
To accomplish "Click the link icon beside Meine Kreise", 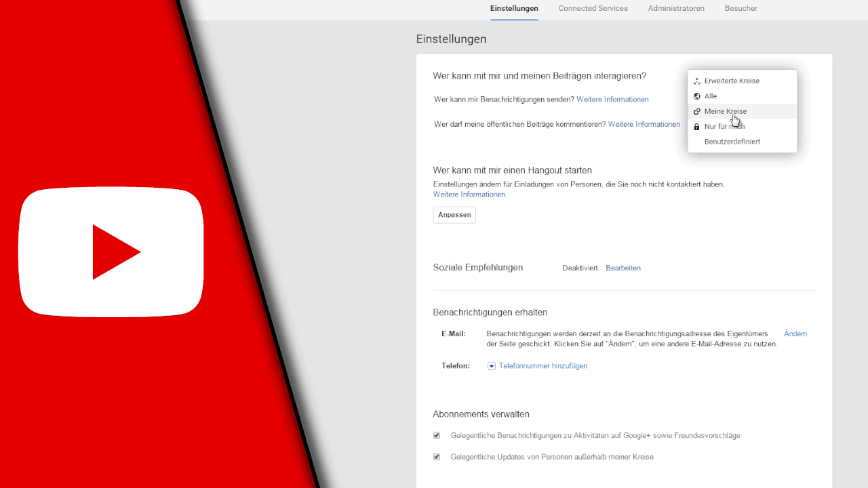I will [x=696, y=111].
